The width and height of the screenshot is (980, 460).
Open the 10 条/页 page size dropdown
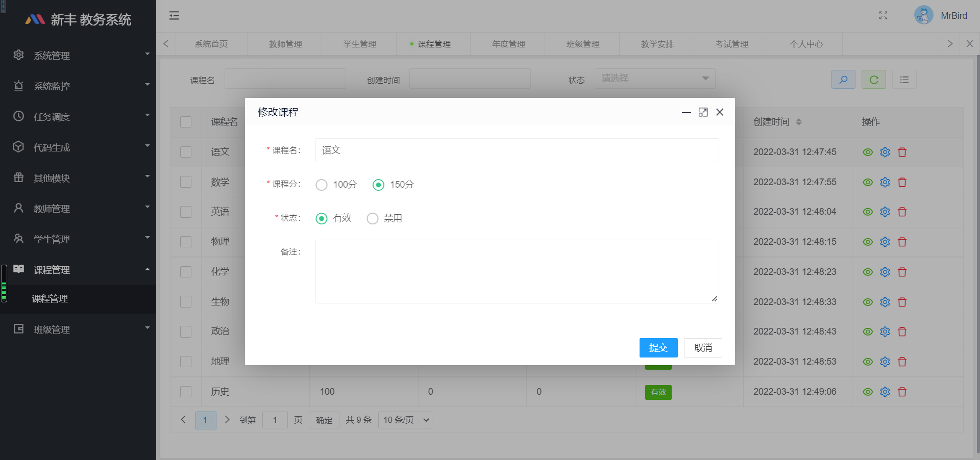pyautogui.click(x=405, y=420)
